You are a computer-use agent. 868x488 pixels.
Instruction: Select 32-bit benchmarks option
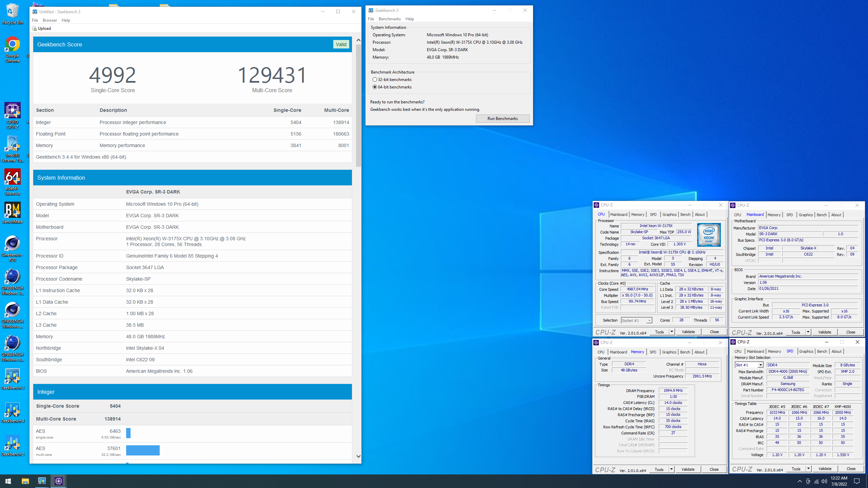point(375,80)
